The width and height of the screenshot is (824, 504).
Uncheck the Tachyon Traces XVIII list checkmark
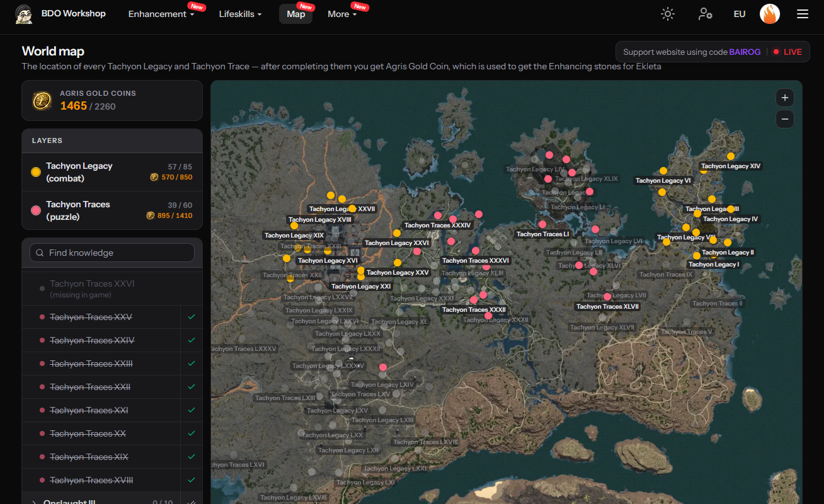[x=192, y=480]
